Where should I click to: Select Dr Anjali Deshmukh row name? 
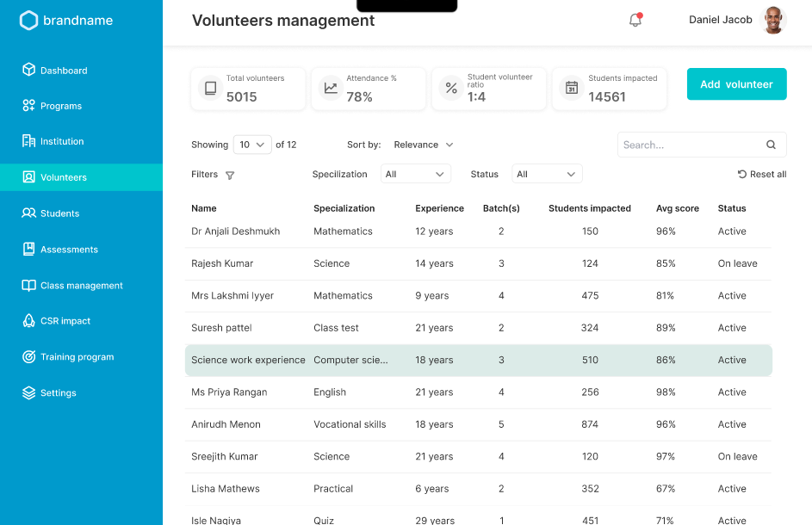pos(236,231)
